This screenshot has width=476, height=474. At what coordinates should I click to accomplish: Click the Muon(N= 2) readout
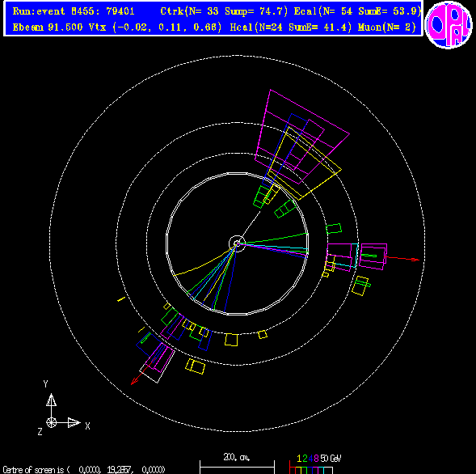click(387, 27)
